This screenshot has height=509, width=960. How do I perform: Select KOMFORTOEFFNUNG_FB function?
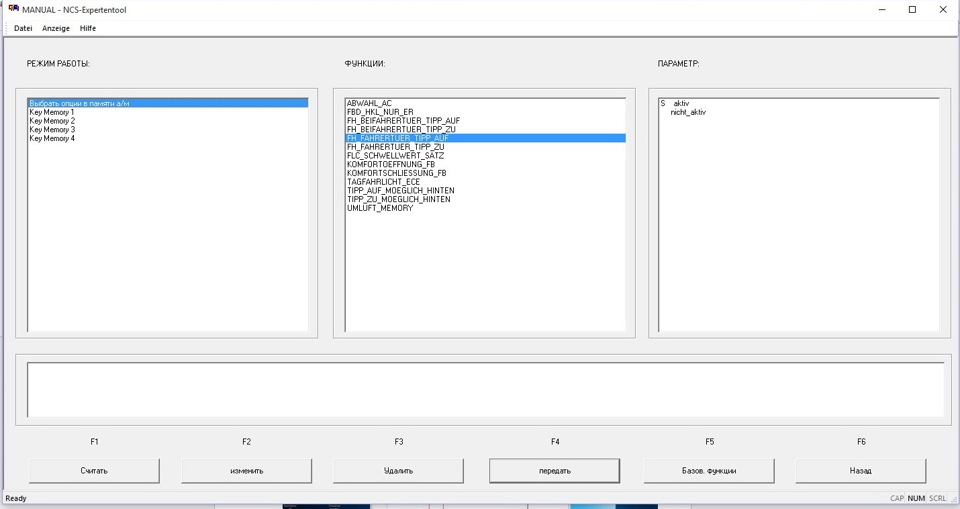tap(486, 164)
